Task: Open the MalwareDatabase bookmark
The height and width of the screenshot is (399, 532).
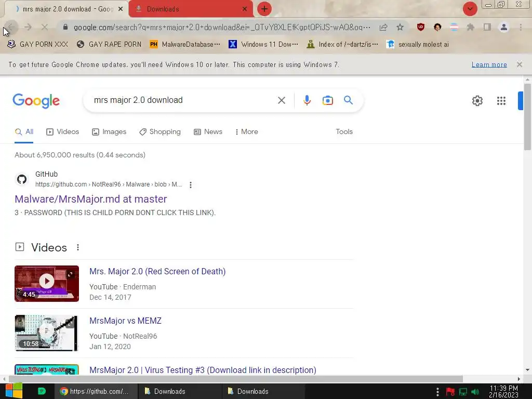Action: click(184, 45)
